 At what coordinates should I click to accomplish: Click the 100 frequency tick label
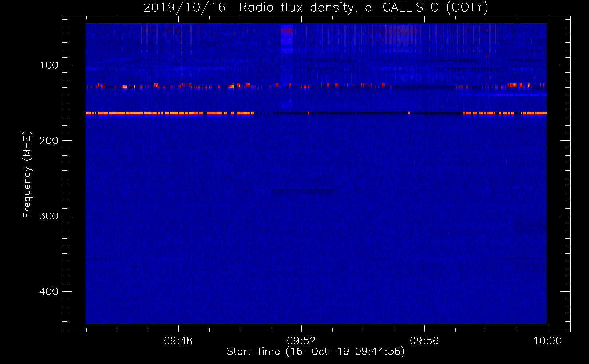49,65
